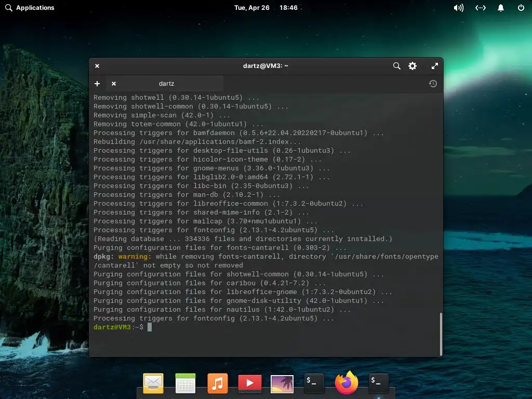Click 'Purging configuration files for gnome-disk-utility' line
The width and height of the screenshot is (532, 399).
click(x=238, y=301)
